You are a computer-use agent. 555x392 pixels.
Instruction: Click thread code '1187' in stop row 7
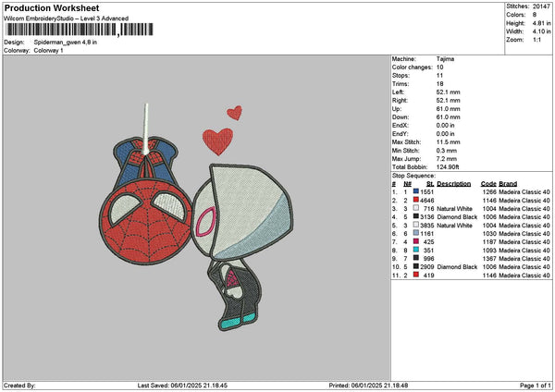pyautogui.click(x=489, y=242)
